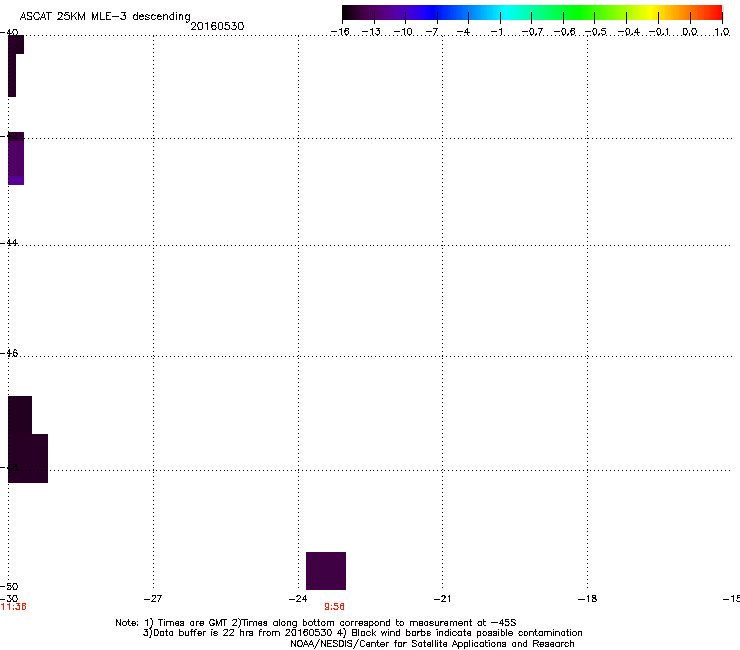Image resolution: width=740 pixels, height=650 pixels.
Task: Click the -13 label on the color scale
Action: [371, 32]
